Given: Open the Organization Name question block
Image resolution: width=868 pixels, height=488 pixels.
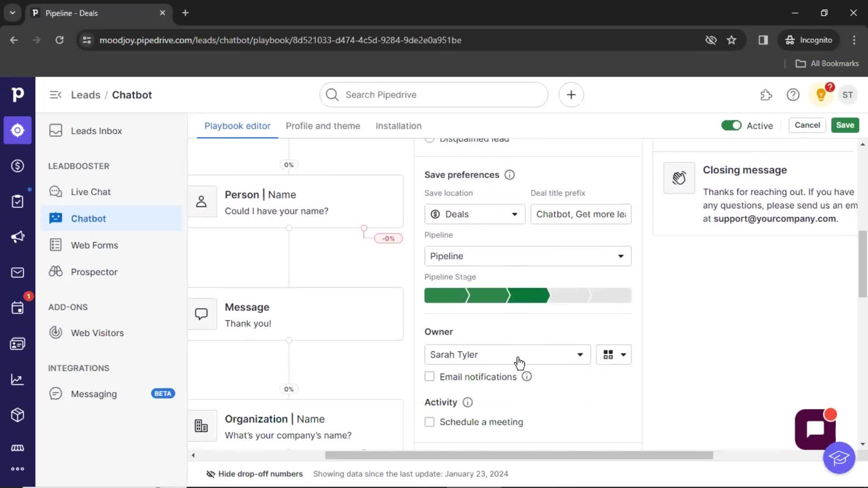Looking at the screenshot, I should click(x=295, y=425).
